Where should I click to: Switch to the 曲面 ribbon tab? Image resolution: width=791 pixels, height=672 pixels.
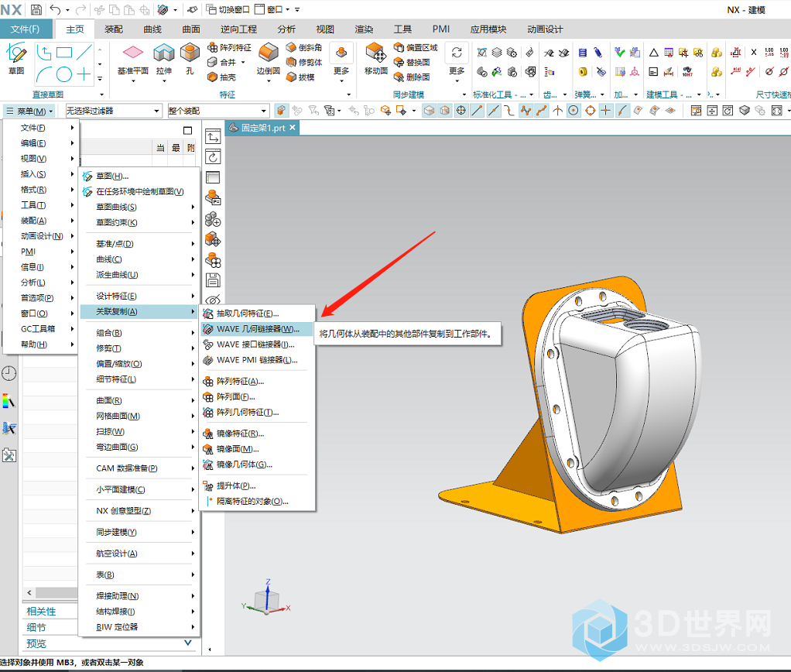coord(191,29)
